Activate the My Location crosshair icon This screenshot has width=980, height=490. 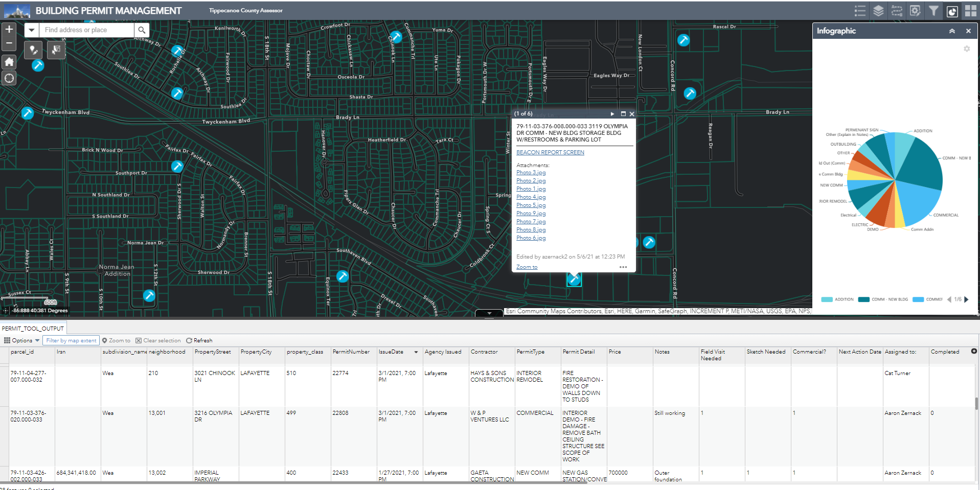pyautogui.click(x=9, y=78)
